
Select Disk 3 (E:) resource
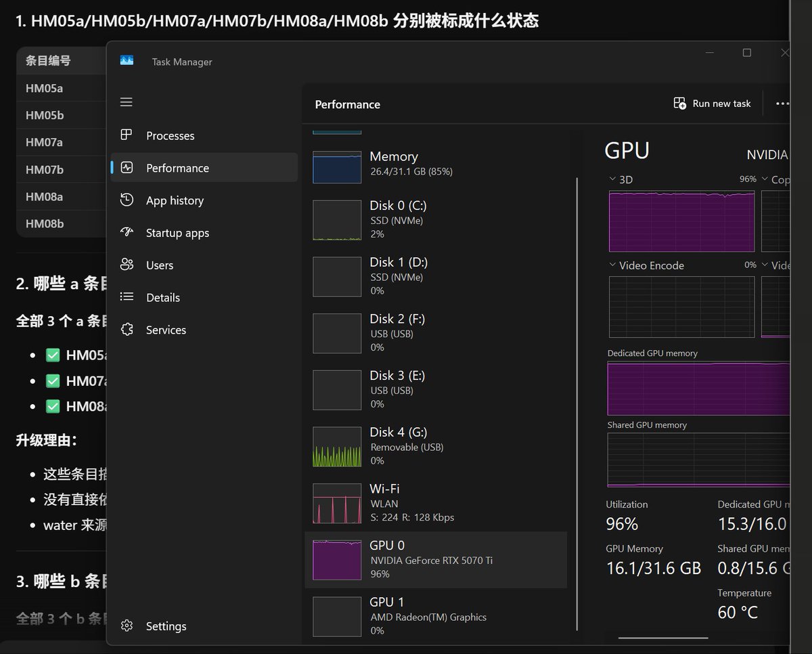(436, 390)
